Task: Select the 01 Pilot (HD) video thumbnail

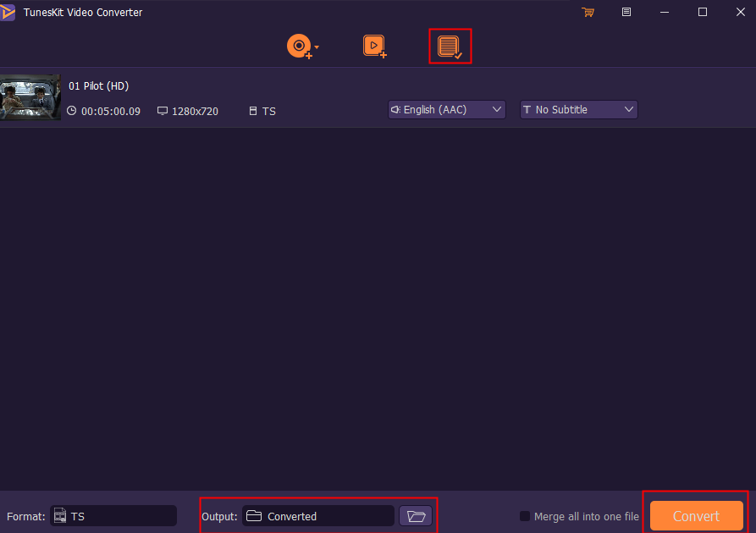Action: (x=30, y=97)
